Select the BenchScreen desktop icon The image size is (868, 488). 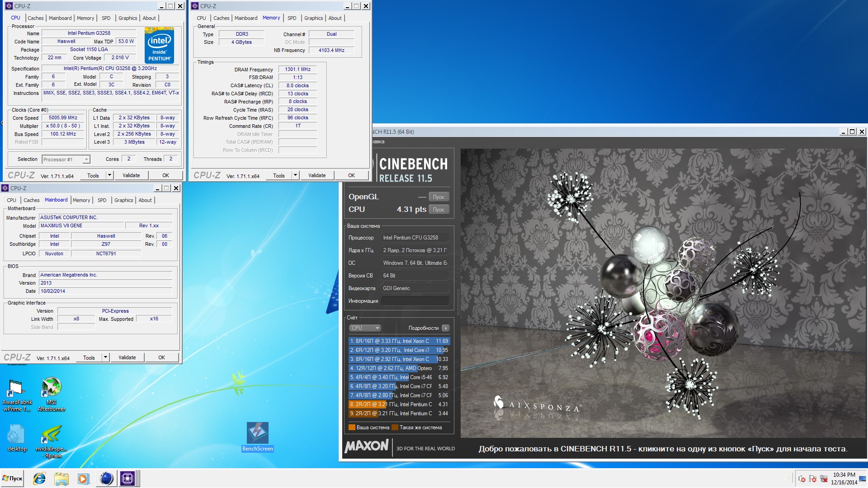257,437
